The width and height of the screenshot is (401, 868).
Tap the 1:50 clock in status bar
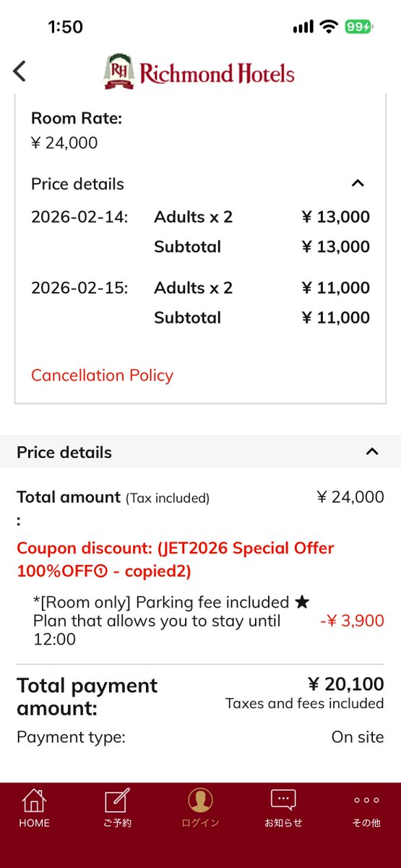click(x=65, y=27)
